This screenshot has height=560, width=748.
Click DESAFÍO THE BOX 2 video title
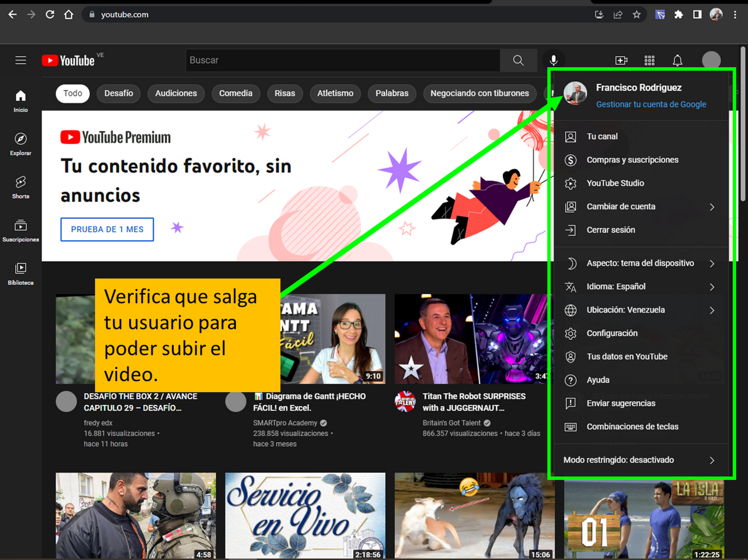(140, 402)
